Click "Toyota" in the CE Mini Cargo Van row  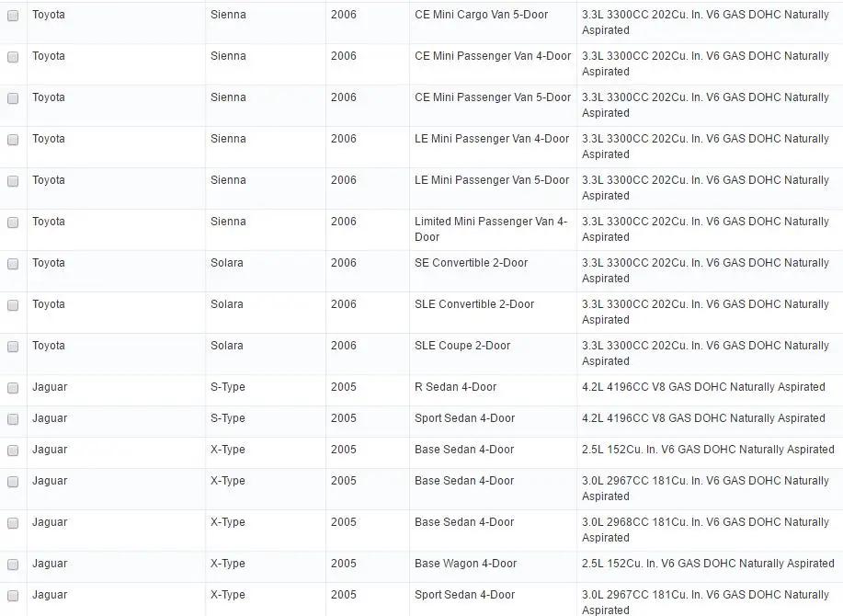[x=49, y=15]
